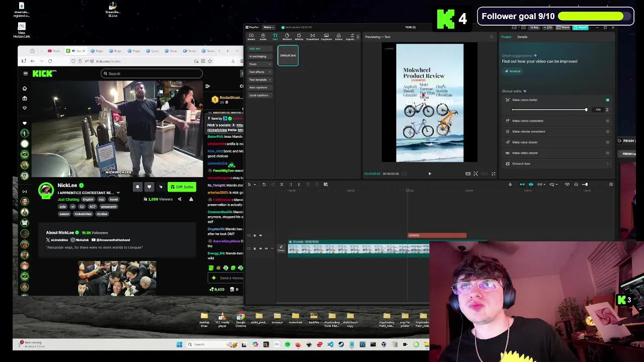The width and height of the screenshot is (644, 362).
Task: Click the timeline zoom-out icon
Action: (x=576, y=185)
